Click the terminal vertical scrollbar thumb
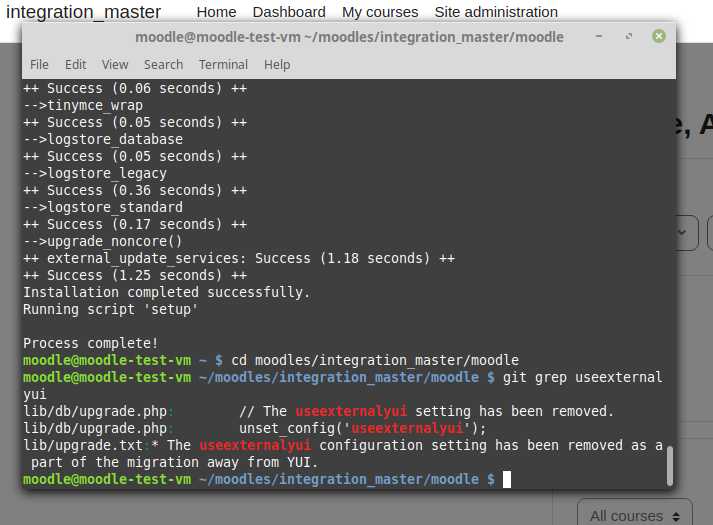Screen dimensions: 713x525 (670, 466)
